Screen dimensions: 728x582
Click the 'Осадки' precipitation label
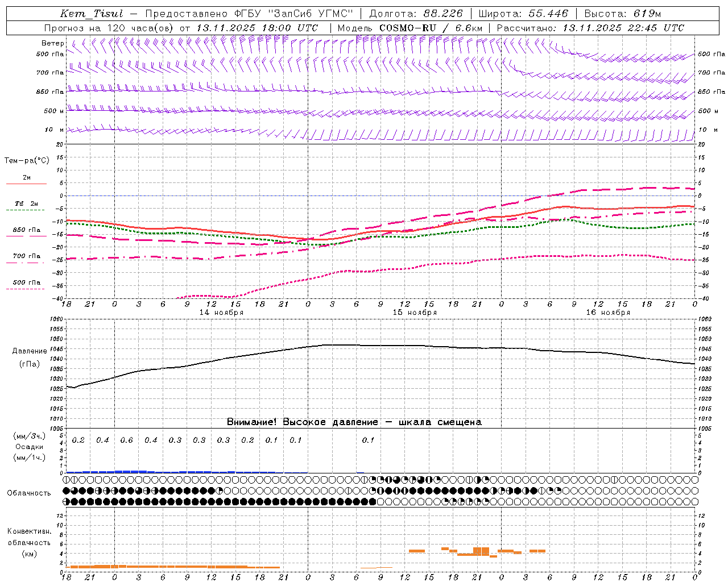30,447
